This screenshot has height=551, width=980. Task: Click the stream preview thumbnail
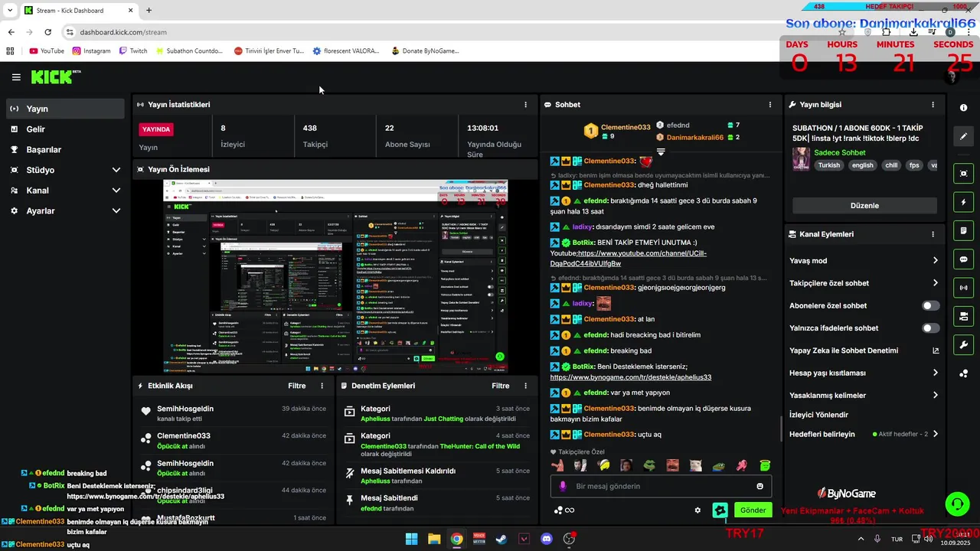(335, 276)
